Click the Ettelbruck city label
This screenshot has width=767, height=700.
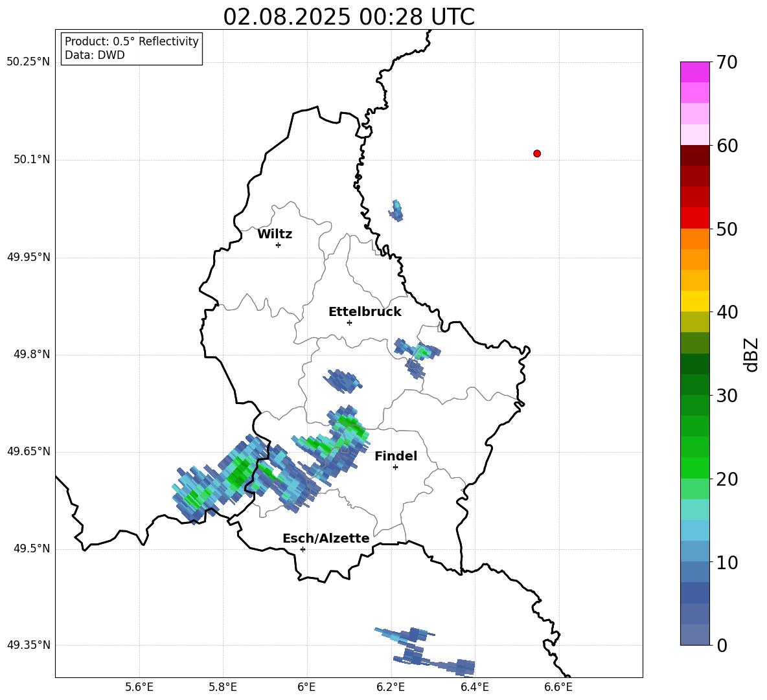click(365, 312)
